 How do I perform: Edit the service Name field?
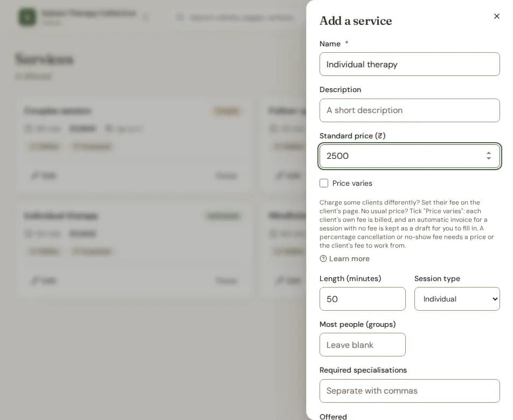[x=410, y=65]
